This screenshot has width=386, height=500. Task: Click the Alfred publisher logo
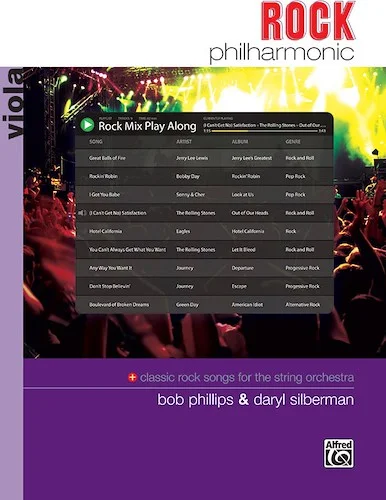(339, 453)
